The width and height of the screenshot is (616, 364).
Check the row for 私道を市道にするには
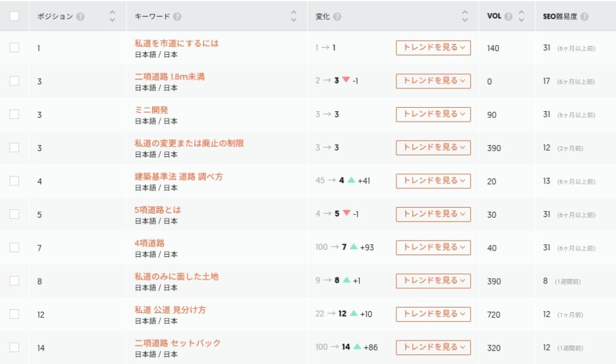tap(14, 48)
